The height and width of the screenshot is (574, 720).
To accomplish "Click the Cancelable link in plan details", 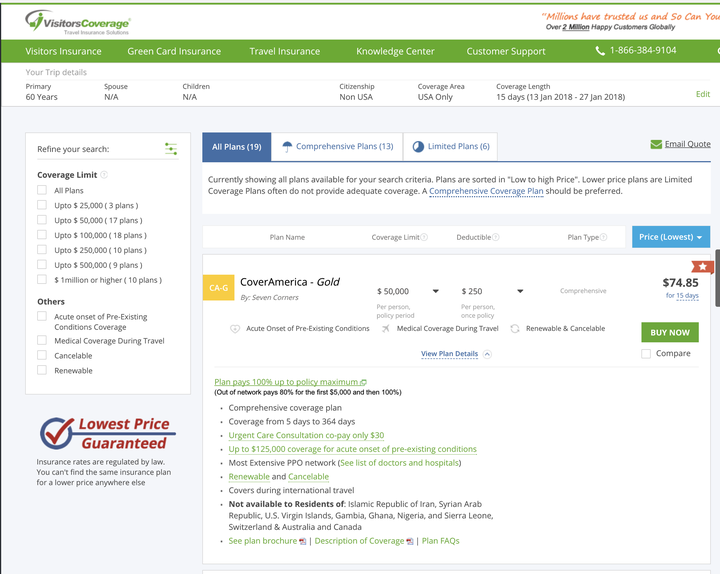I will coord(309,477).
